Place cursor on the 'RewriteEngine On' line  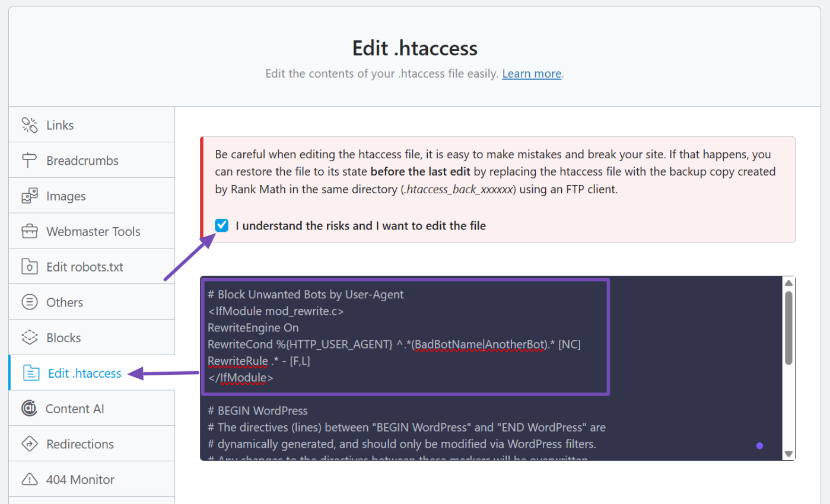point(253,327)
